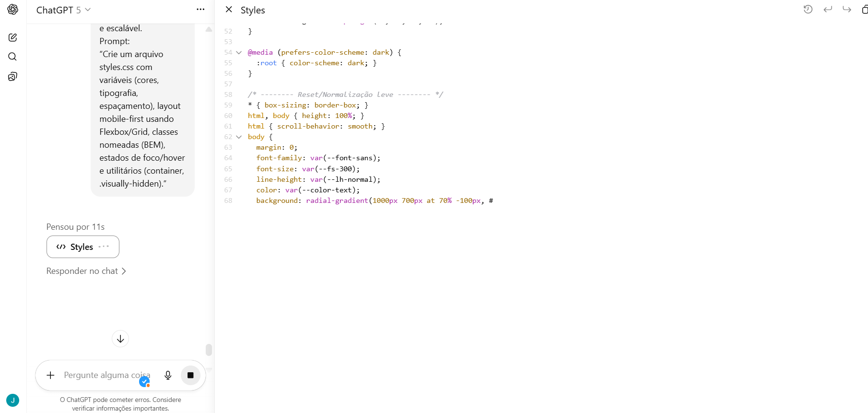Open version history in the canvas toolbar
The height and width of the screenshot is (413, 868).
coord(808,10)
